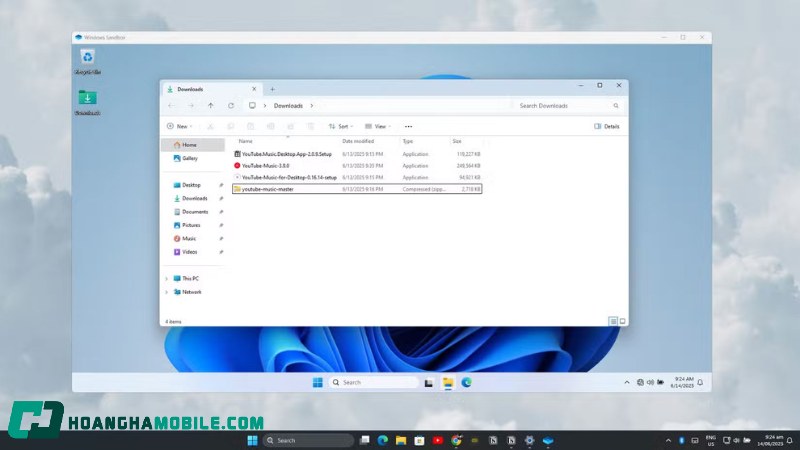The image size is (800, 450).
Task: Go up one folder with the Up arrow
Action: [210, 106]
